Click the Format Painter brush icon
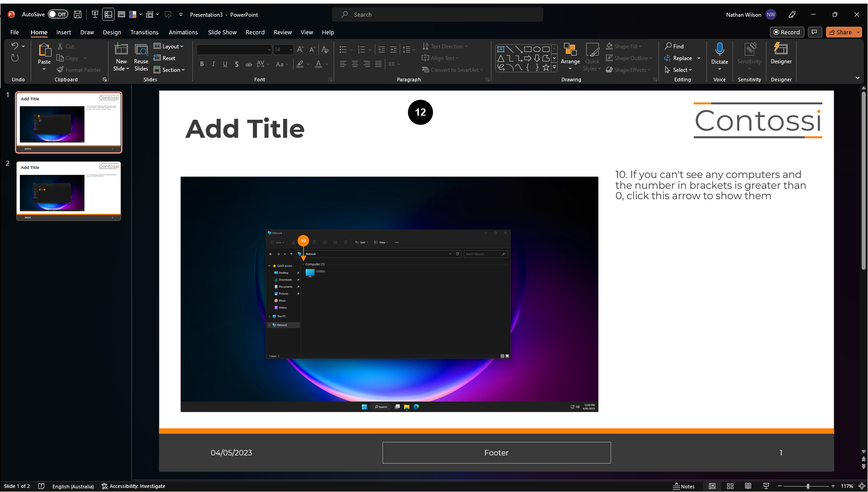Screen dimensions: 868x492 point(60,70)
